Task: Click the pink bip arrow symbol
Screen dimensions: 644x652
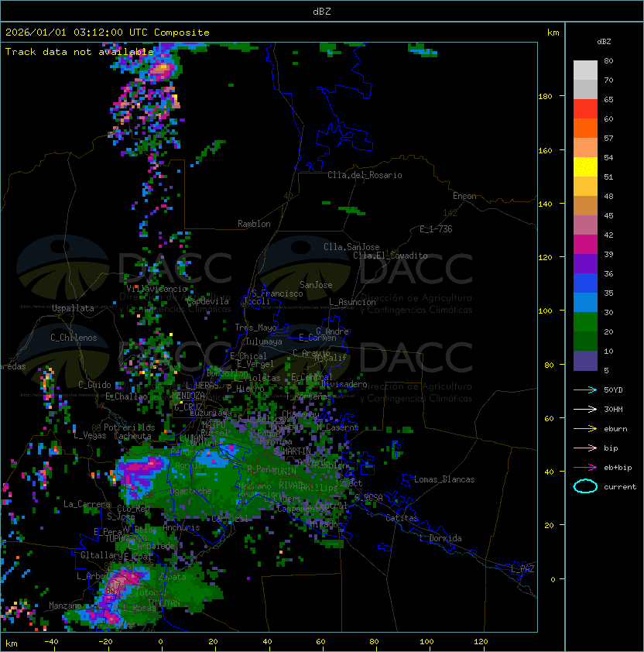Action: (585, 448)
